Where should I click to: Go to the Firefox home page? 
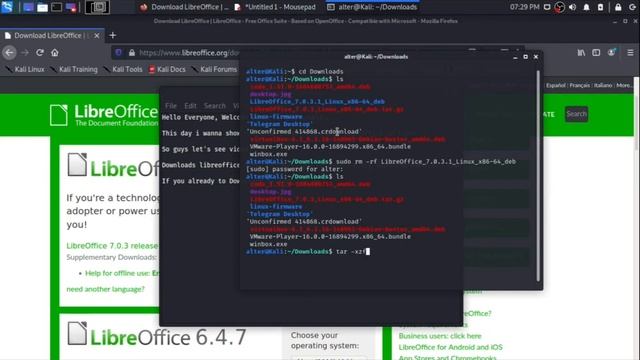pos(55,53)
